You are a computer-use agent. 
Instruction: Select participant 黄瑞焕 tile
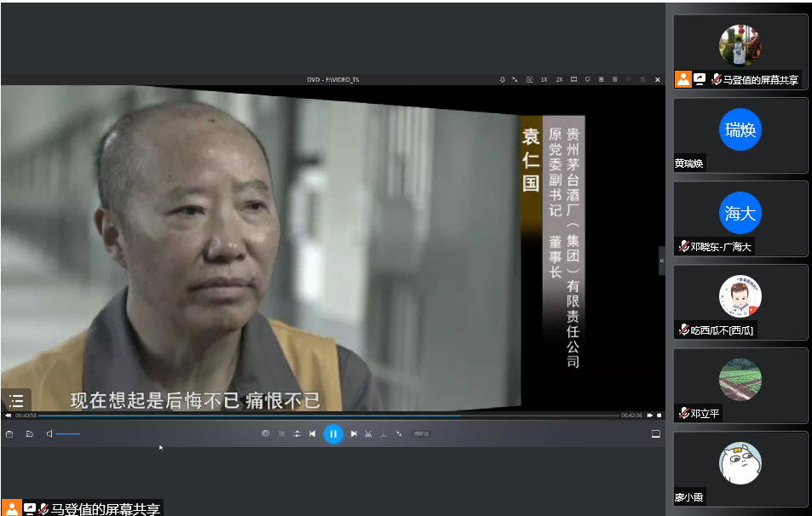(740, 135)
